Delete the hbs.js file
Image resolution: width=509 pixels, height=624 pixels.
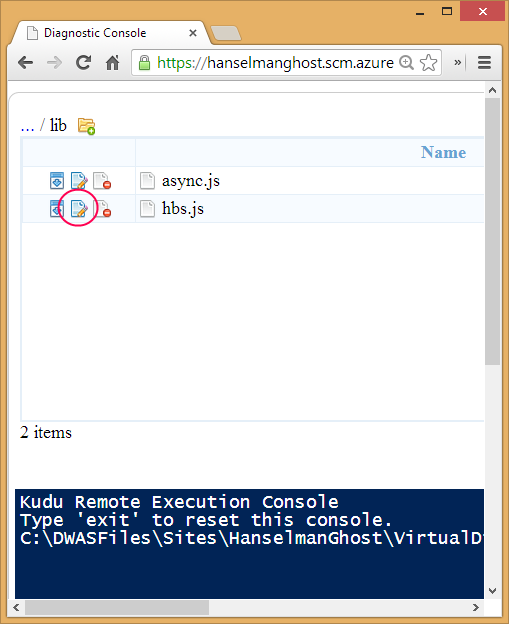[102, 209]
